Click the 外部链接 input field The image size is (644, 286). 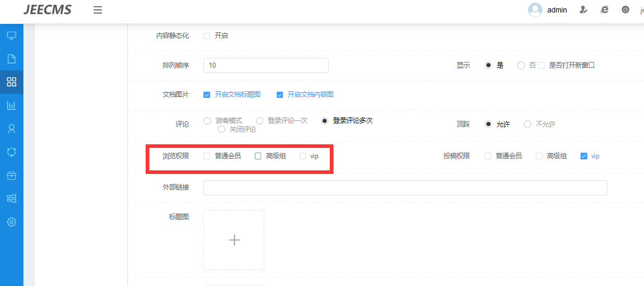coord(405,188)
